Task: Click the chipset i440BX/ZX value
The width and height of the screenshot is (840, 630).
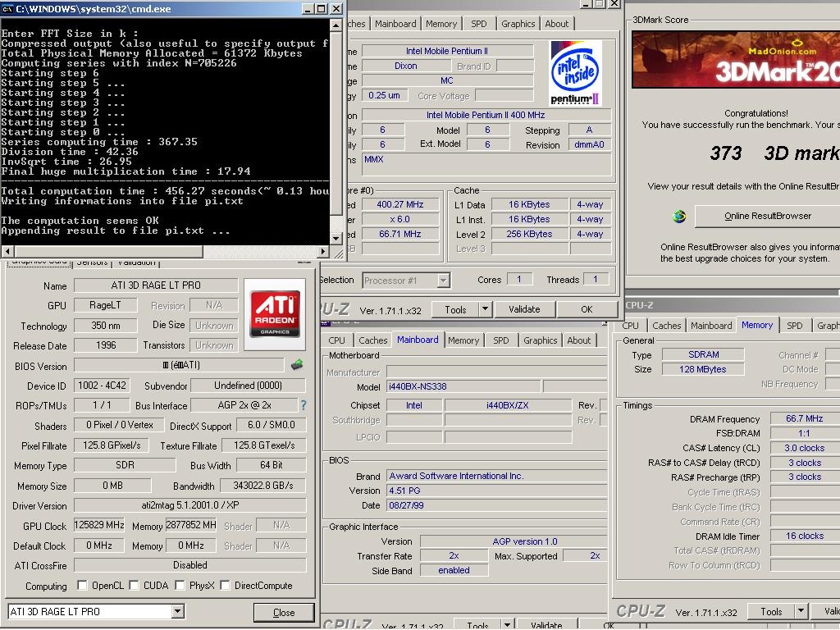Action: pyautogui.click(x=507, y=405)
